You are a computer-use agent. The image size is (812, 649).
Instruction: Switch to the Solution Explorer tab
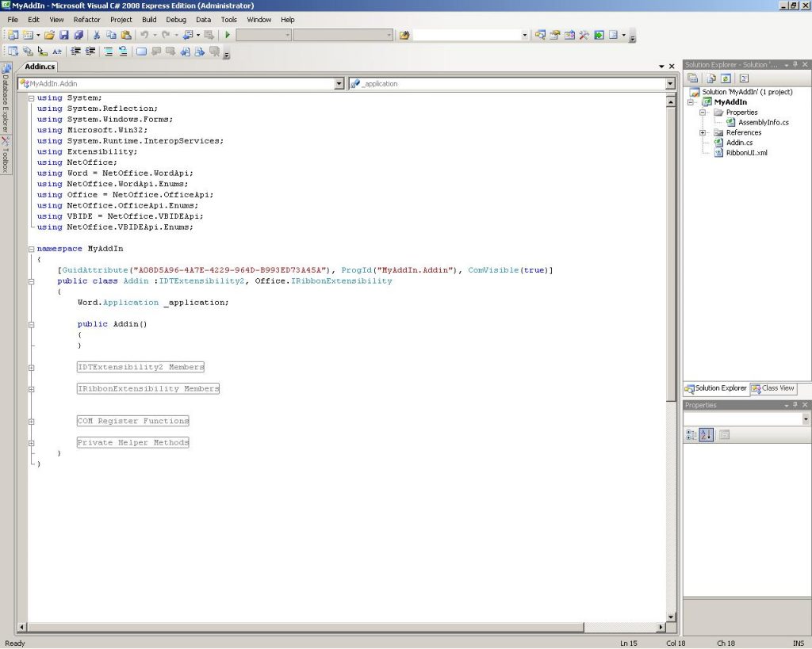coord(716,388)
